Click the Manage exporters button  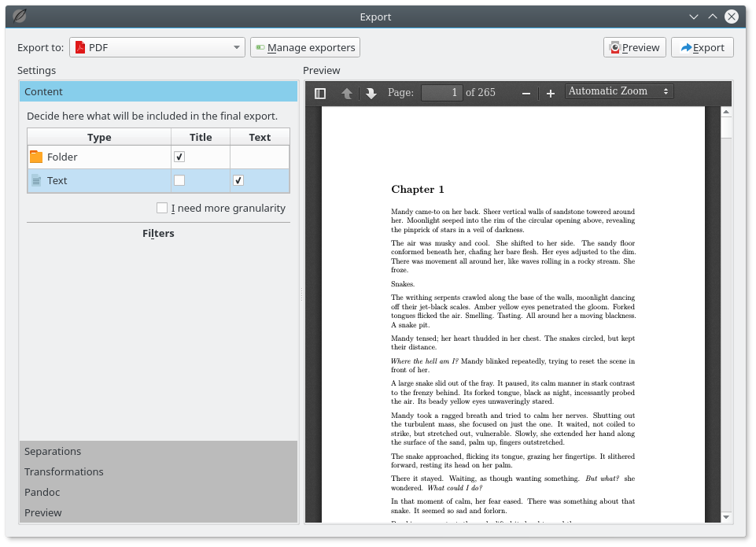click(x=305, y=47)
